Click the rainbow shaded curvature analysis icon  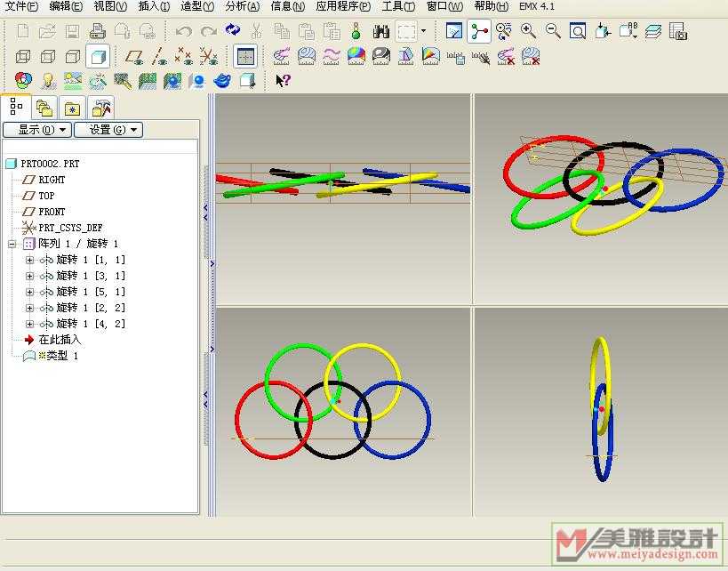click(356, 56)
